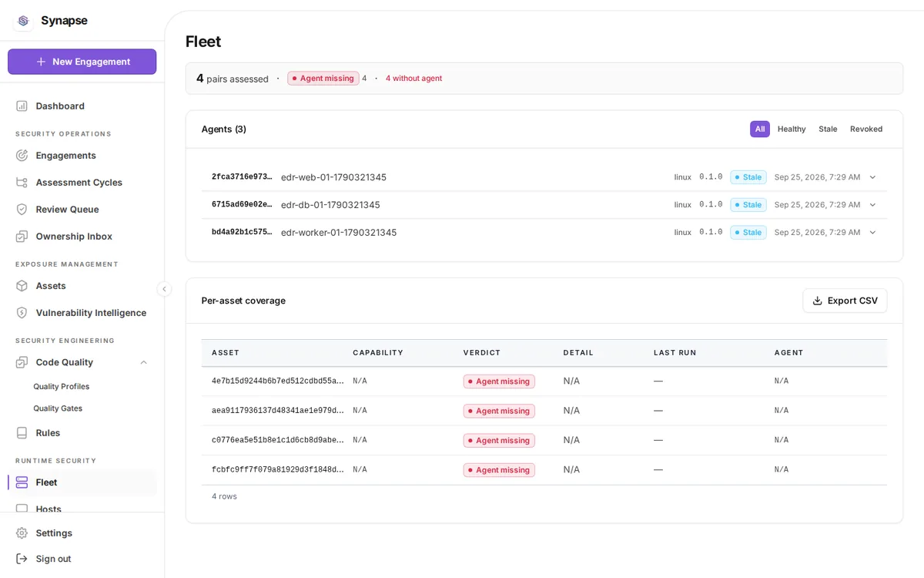Open the Rules page
924x578 pixels.
[82, 432]
